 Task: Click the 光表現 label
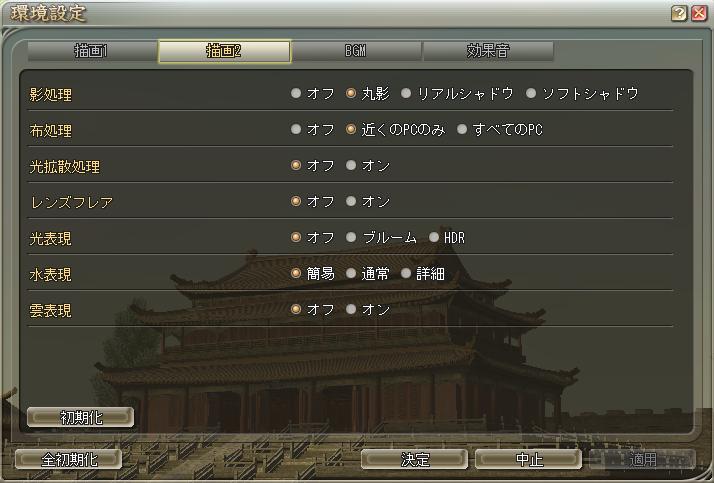(x=51, y=239)
